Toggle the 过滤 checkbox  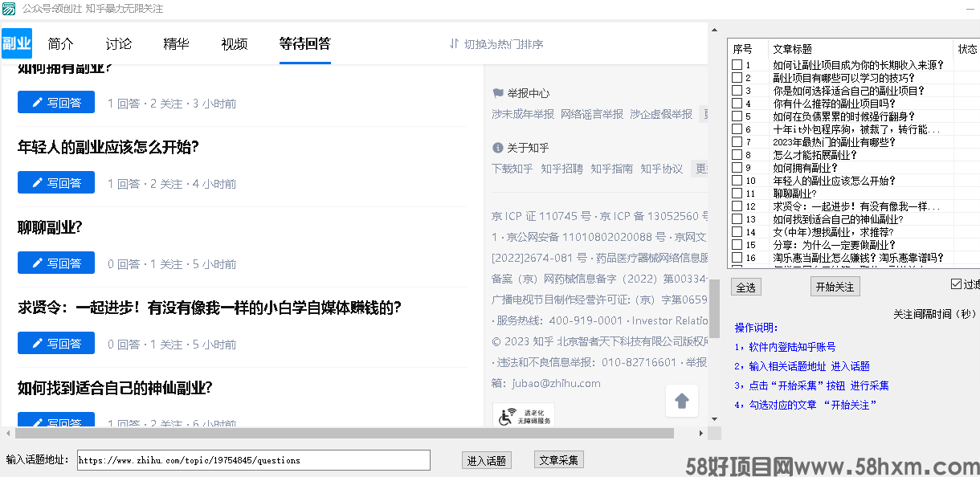click(956, 283)
